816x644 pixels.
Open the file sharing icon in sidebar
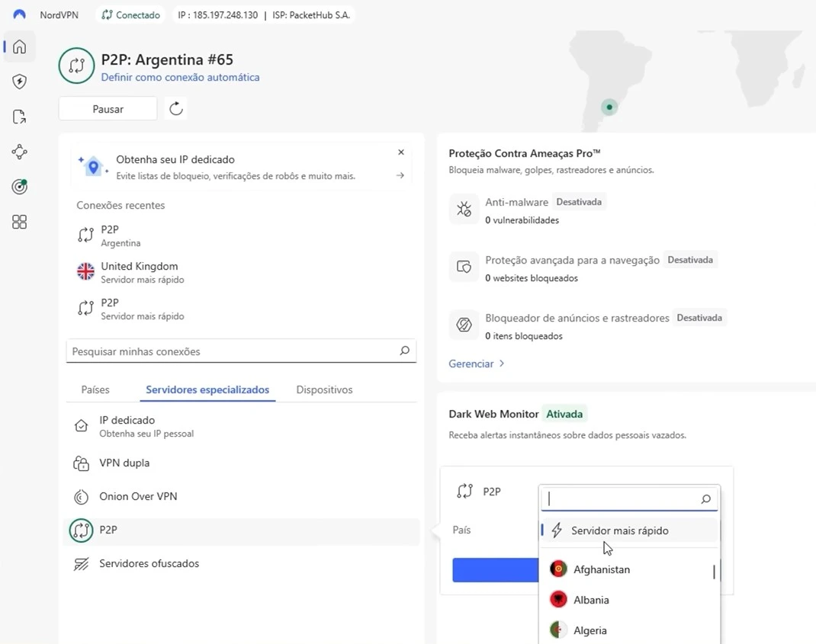[19, 117]
